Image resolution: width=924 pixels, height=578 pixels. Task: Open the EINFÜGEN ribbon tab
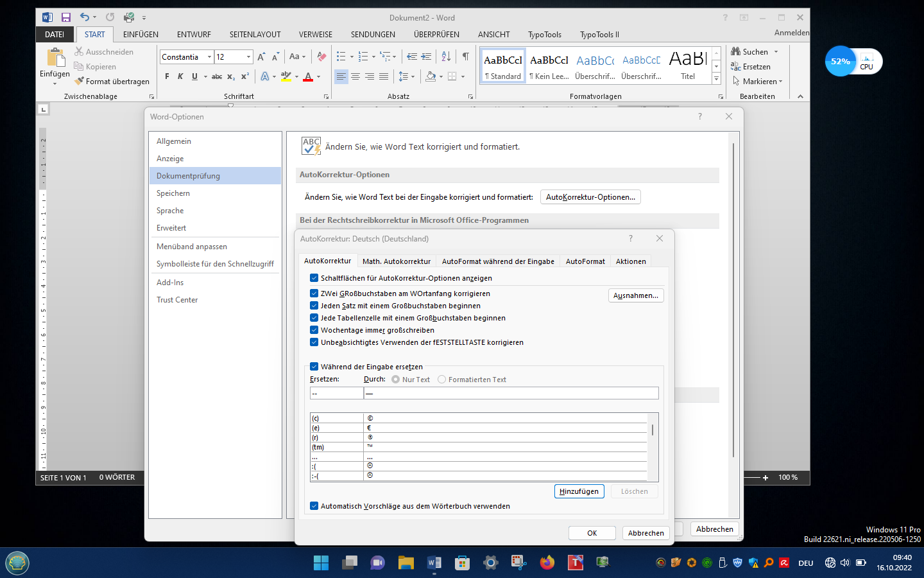click(141, 35)
